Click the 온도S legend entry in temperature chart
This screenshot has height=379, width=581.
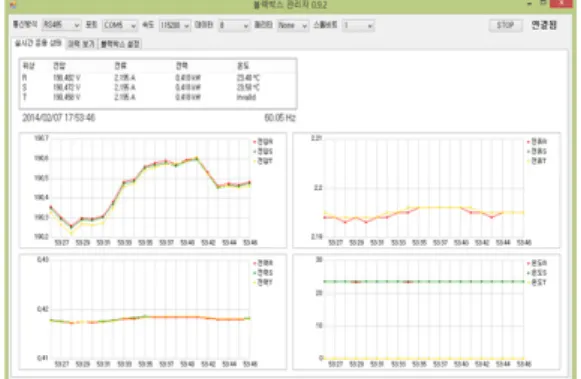(537, 273)
